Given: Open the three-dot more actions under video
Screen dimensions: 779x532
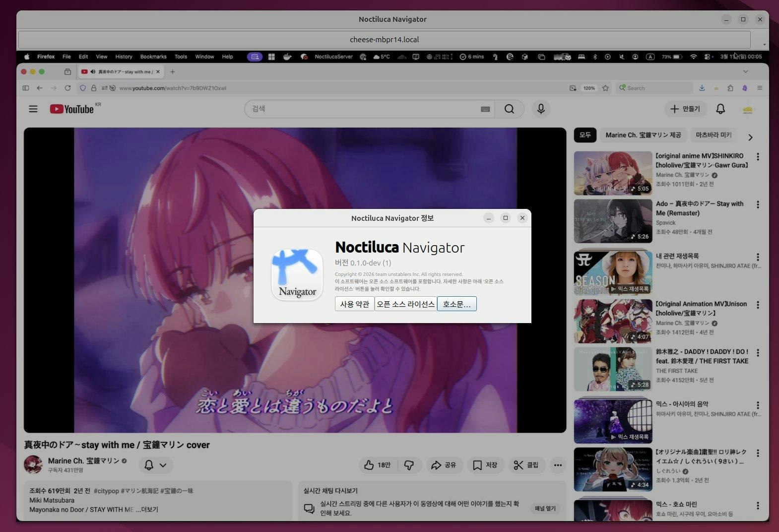Looking at the screenshot, I should click(x=558, y=465).
